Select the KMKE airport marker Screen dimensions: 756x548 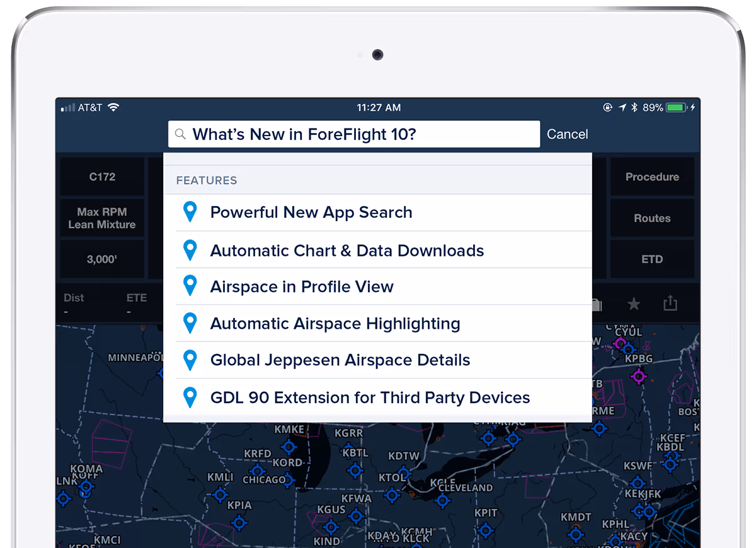289,447
